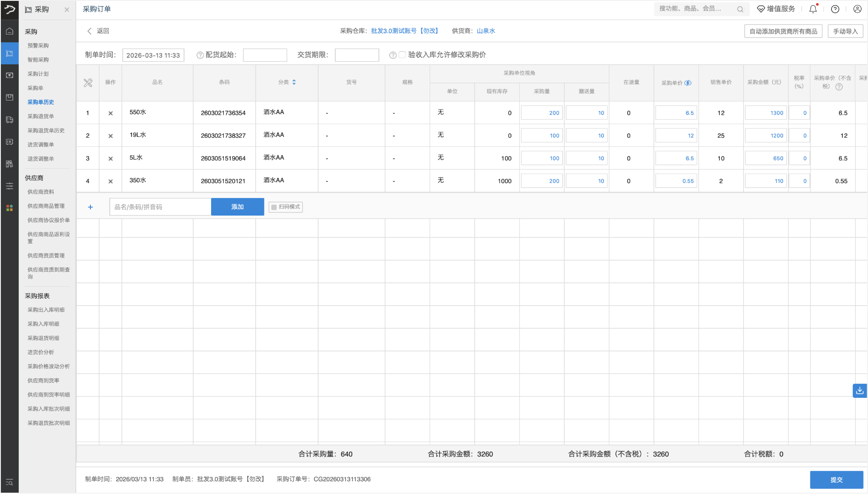Click 自动添加供货商所有商品 button
Viewport: 868px width, 494px height.
click(783, 31)
